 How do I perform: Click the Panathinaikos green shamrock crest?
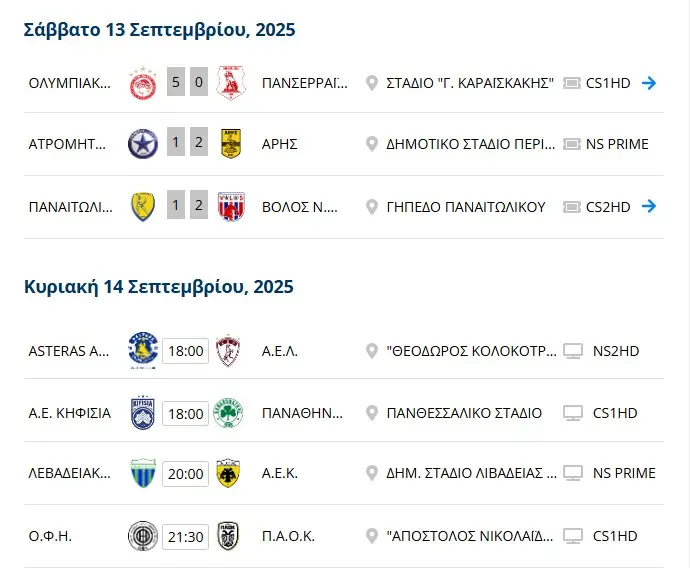pos(229,413)
